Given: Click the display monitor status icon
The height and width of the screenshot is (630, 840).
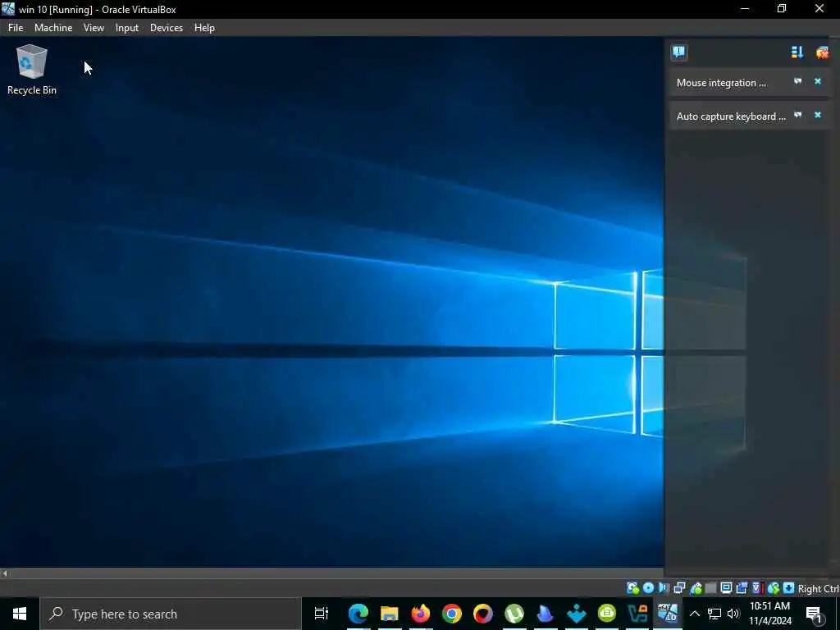Looking at the screenshot, I should (726, 588).
